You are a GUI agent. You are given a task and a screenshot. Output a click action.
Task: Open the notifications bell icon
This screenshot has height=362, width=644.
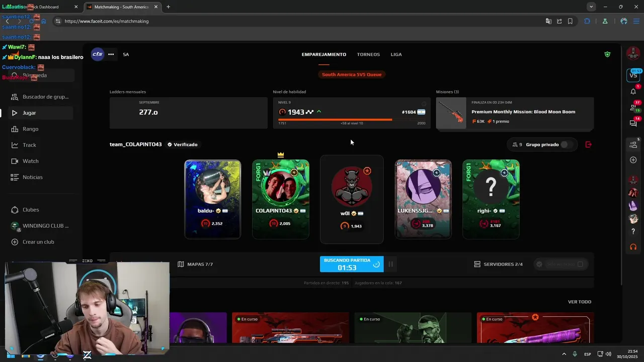633,91
